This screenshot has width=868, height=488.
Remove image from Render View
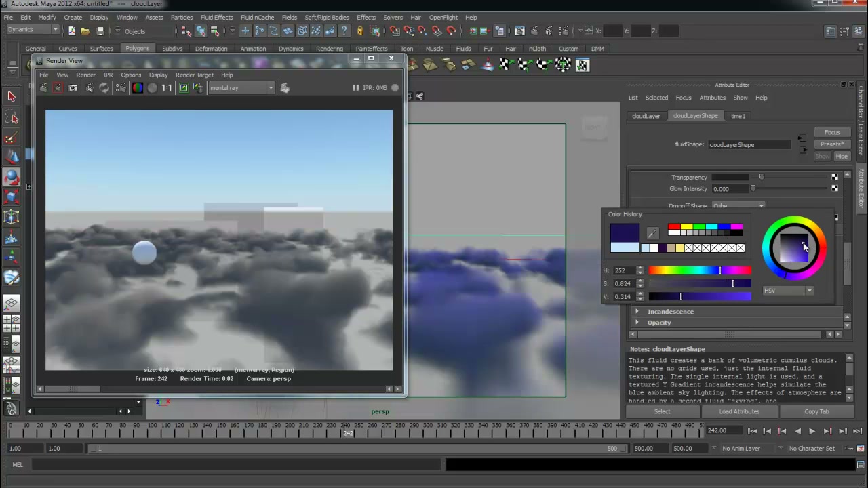coord(198,88)
